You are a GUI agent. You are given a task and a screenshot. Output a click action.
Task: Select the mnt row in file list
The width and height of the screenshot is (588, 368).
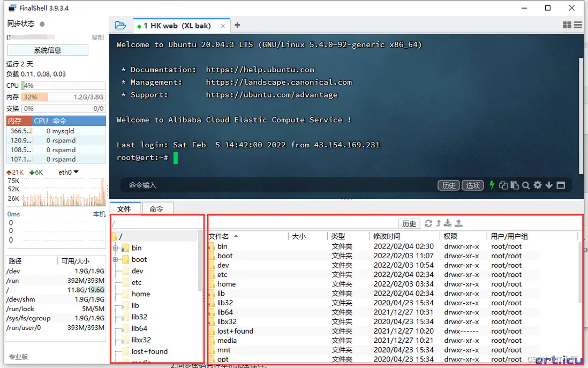point(375,350)
